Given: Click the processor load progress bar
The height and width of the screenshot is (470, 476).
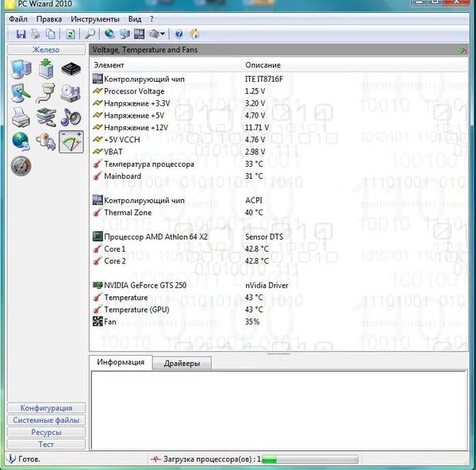Looking at the screenshot, I should (309, 459).
